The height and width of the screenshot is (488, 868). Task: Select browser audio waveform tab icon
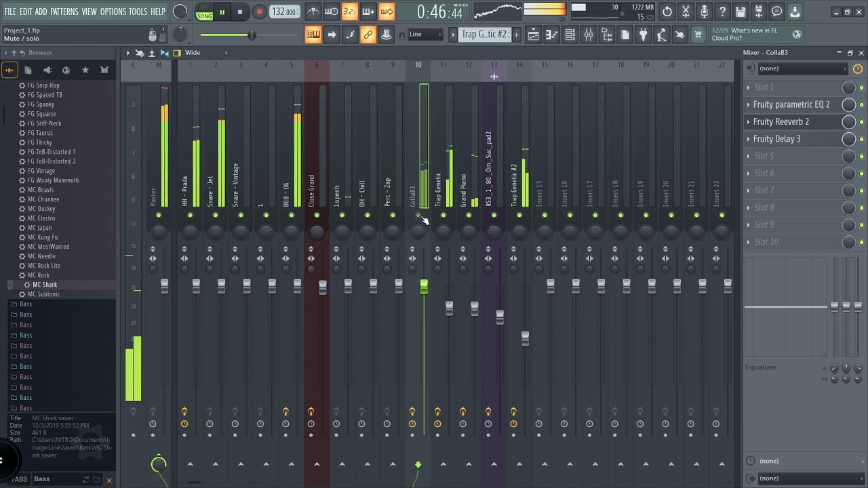9,70
